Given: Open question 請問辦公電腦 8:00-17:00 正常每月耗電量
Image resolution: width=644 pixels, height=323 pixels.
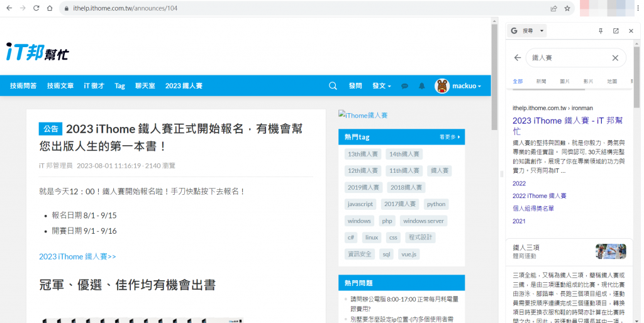Looking at the screenshot, I should point(404,304).
